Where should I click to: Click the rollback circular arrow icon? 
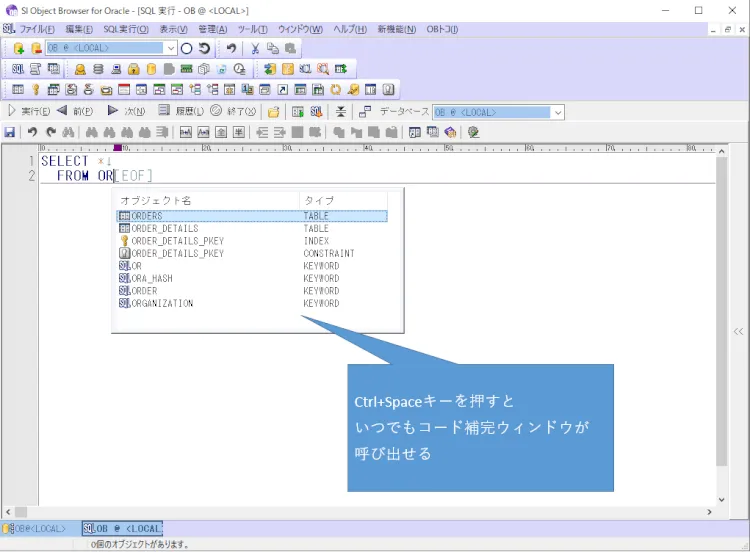[x=204, y=48]
